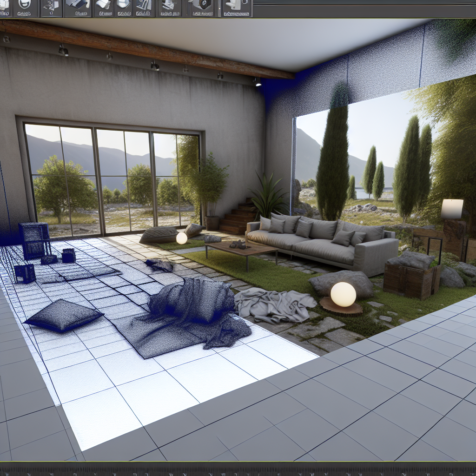Select the white table lamp at right edge
This screenshot has width=476, height=476.
pyautogui.click(x=452, y=209)
